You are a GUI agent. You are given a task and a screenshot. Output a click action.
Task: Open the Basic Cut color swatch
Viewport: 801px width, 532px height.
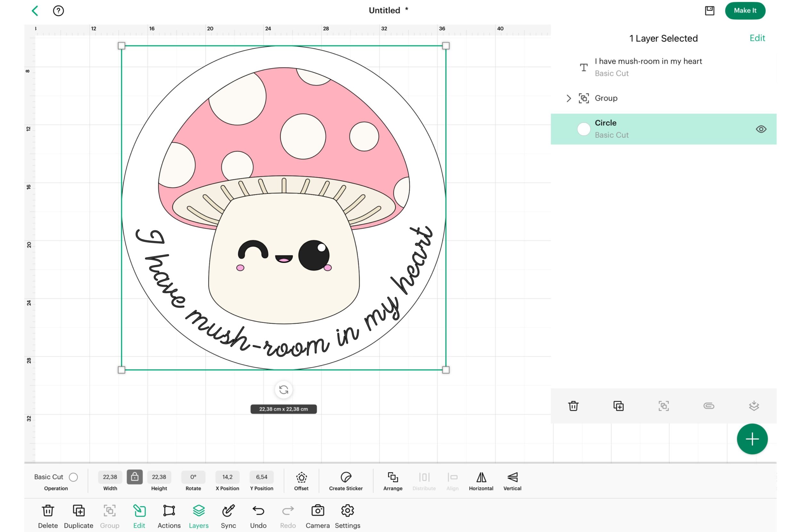point(73,477)
